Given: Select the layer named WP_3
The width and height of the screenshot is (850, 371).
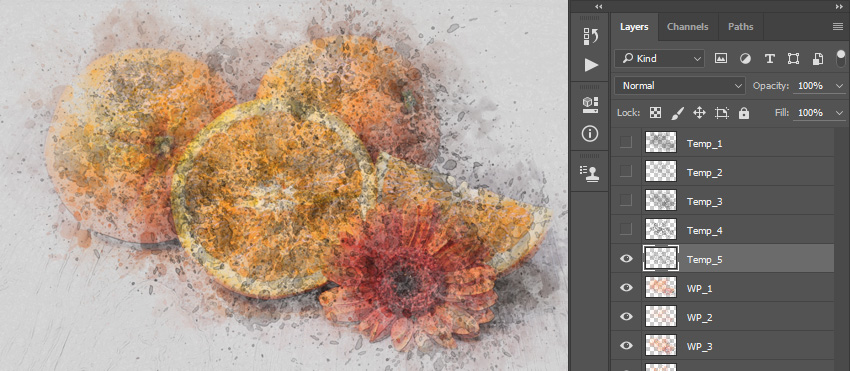Looking at the screenshot, I should [699, 347].
